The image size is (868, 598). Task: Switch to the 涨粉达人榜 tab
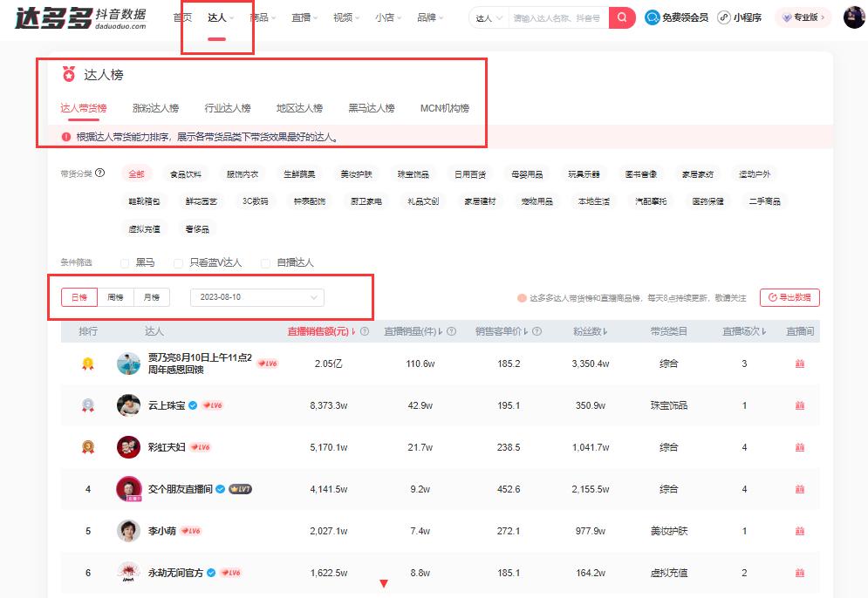(156, 106)
